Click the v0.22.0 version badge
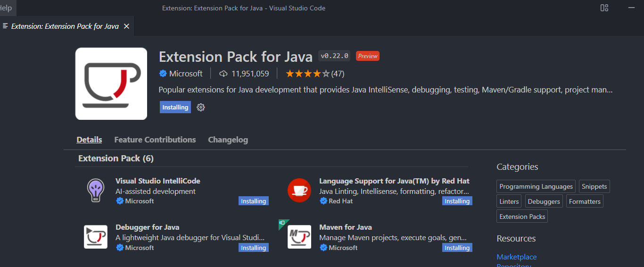 (x=334, y=56)
